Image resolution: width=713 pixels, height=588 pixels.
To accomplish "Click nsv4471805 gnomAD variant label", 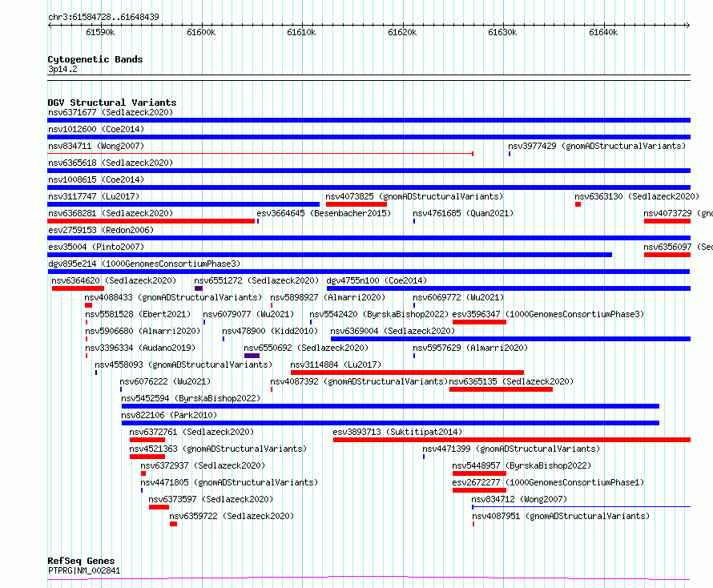I will [229, 482].
